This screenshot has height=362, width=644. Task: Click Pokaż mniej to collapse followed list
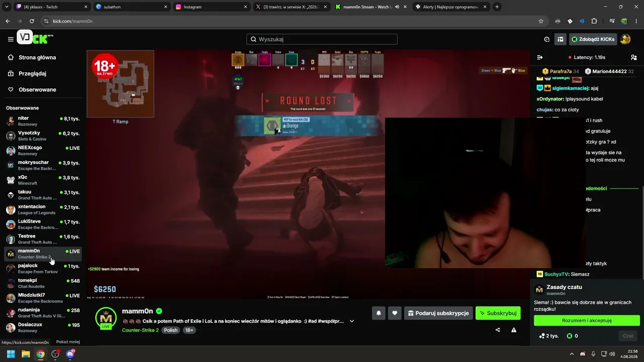68,342
